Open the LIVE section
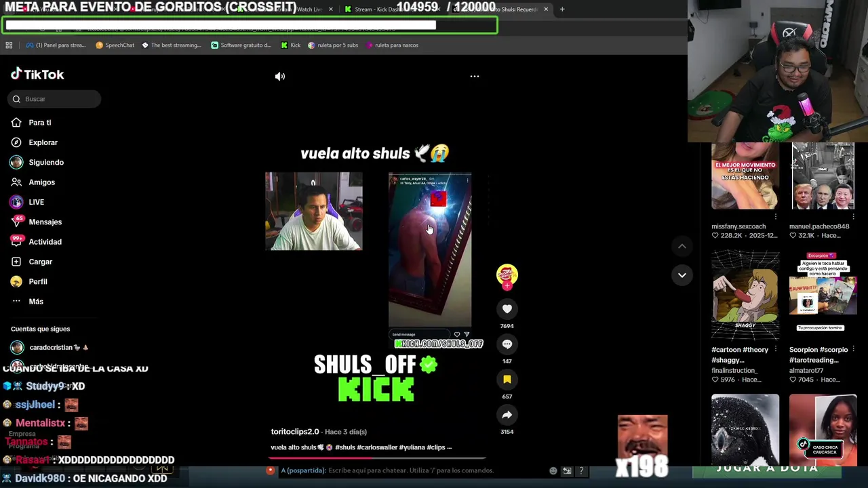Screen dimensions: 868x488 pyautogui.click(x=37, y=202)
